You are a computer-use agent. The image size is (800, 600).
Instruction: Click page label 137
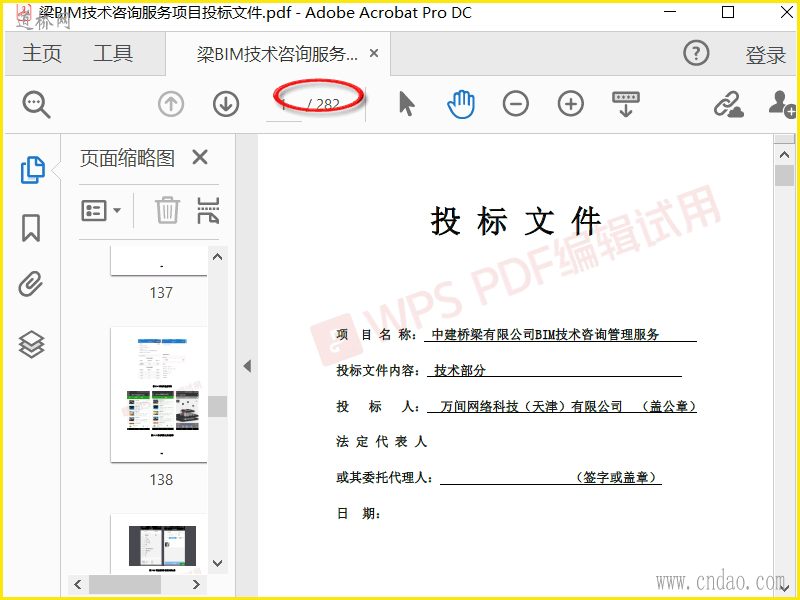coord(161,293)
